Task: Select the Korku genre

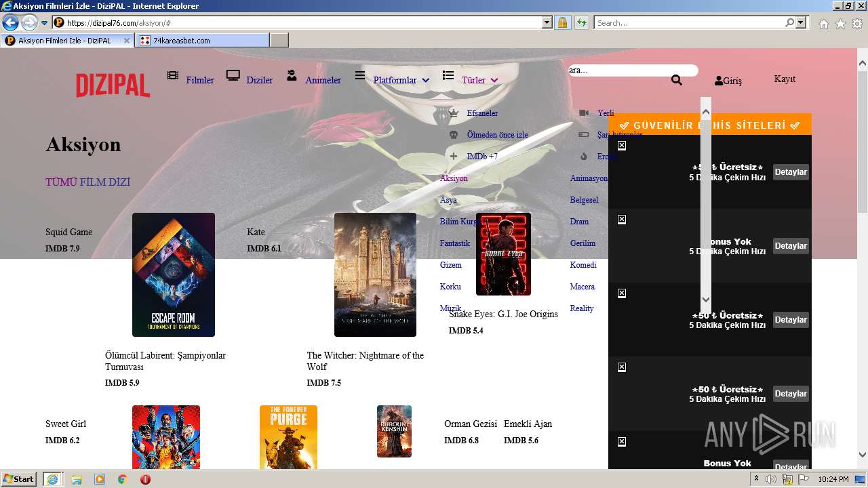Action: (450, 287)
